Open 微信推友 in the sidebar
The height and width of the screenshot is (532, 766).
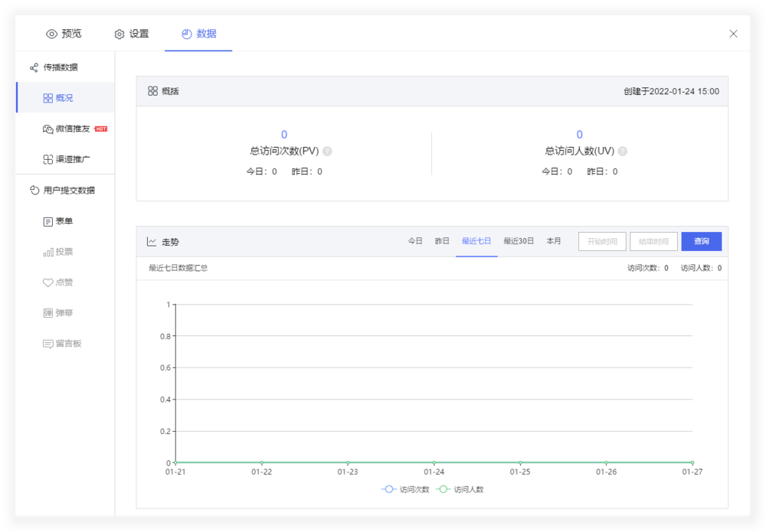point(72,129)
